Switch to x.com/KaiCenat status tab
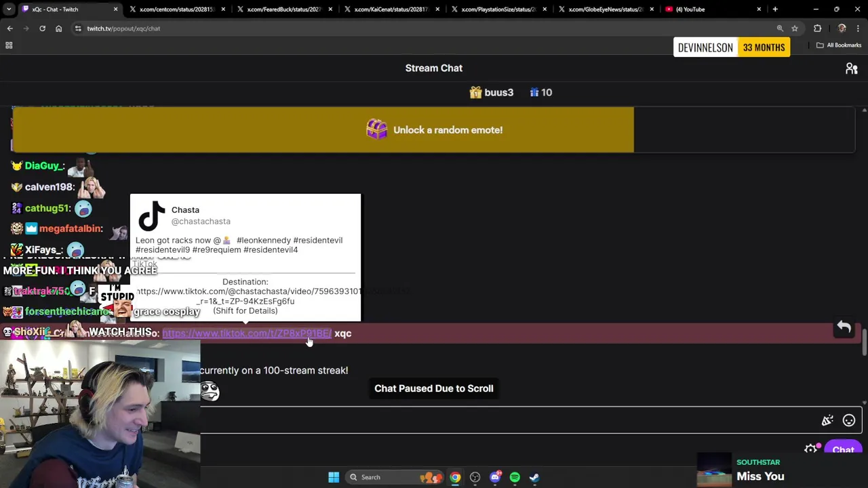 tap(392, 9)
